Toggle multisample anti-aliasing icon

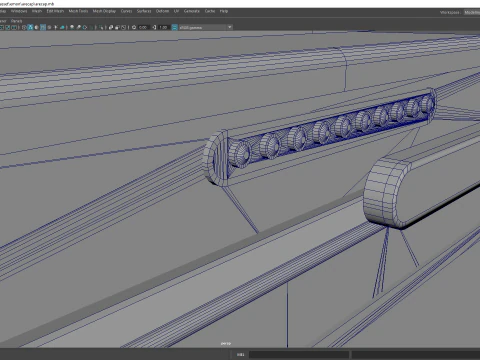tap(85, 27)
